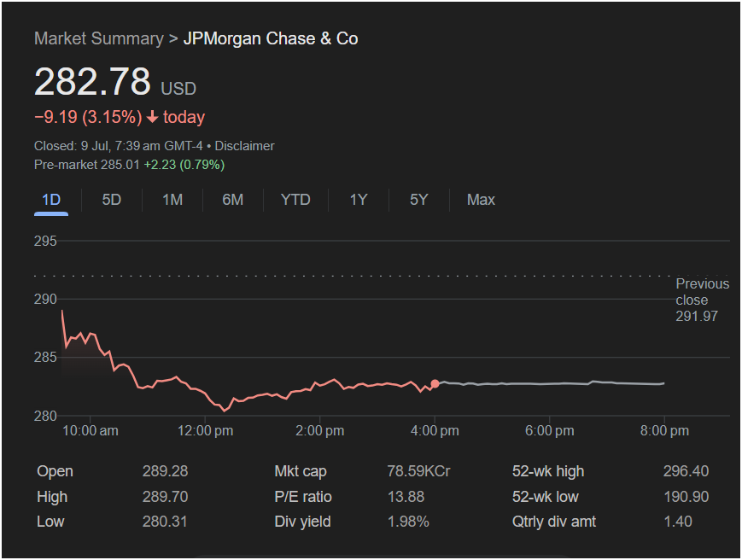Click the 6:00 pm axis label
Screen dimensions: 742x560
coord(549,431)
